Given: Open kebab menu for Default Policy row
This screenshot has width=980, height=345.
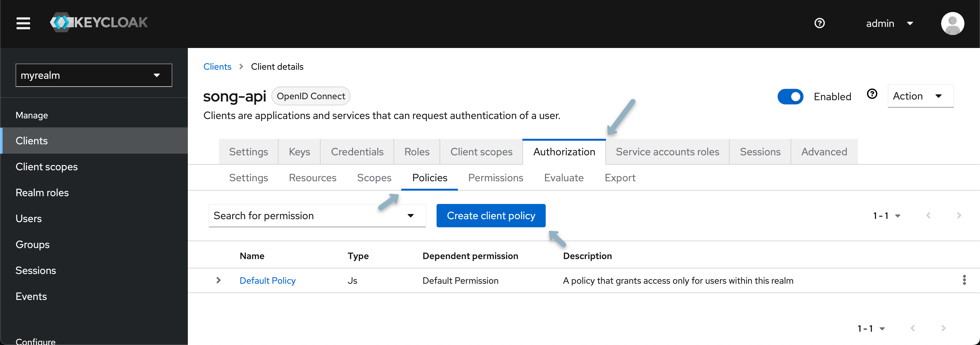Looking at the screenshot, I should [963, 280].
